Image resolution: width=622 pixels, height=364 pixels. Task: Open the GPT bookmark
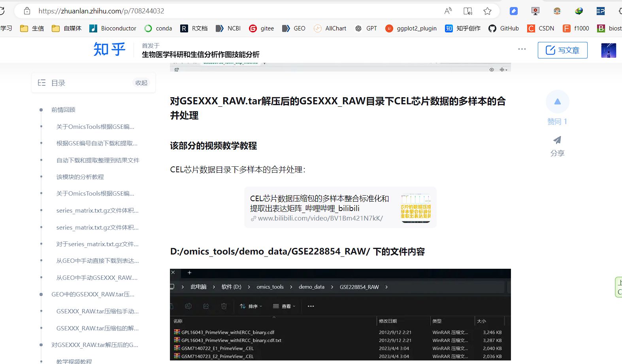pos(366,28)
